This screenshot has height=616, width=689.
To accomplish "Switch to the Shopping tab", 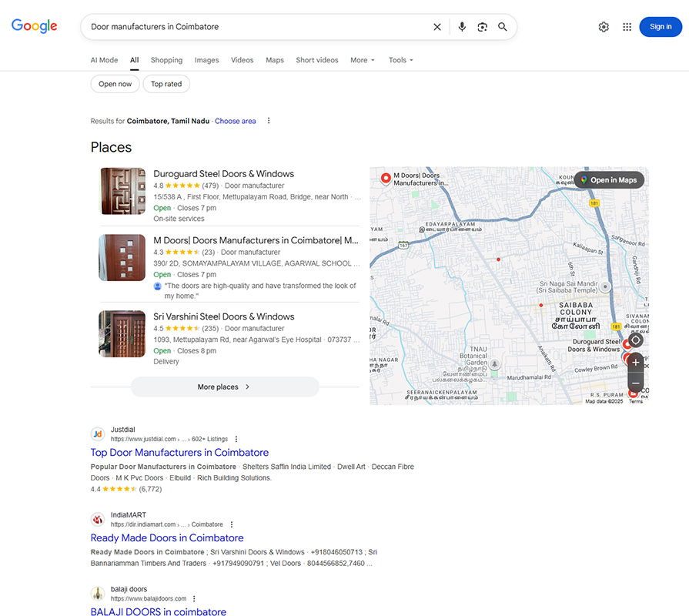I will (166, 60).
